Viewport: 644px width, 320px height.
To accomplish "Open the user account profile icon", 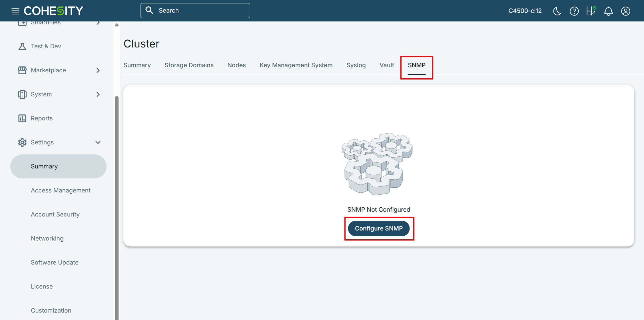I will (x=625, y=11).
